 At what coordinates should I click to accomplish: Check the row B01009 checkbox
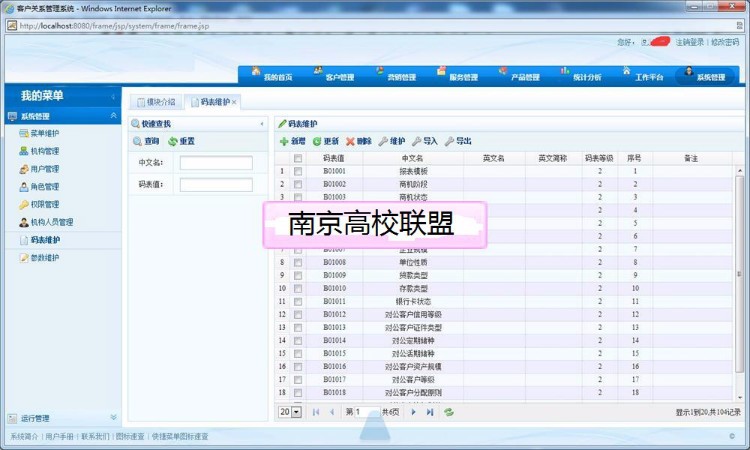point(298,275)
